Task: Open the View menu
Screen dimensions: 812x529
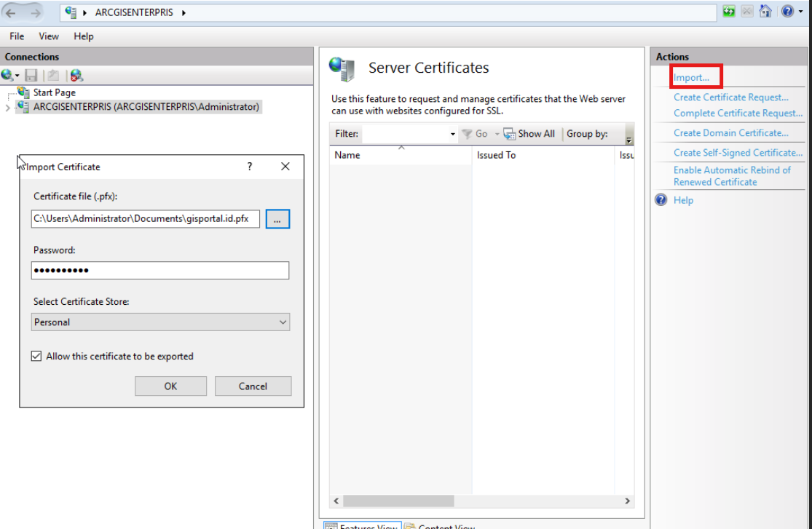Action: (49, 36)
